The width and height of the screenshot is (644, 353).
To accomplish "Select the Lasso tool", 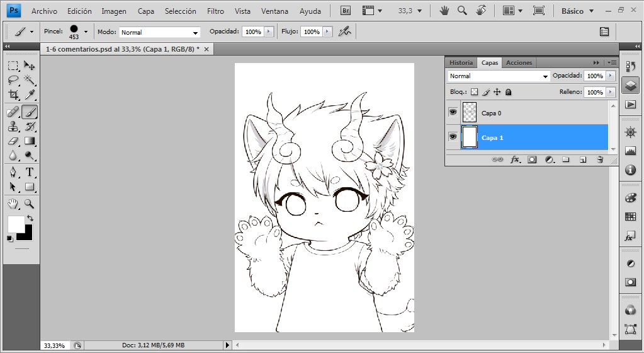I will [x=13, y=80].
